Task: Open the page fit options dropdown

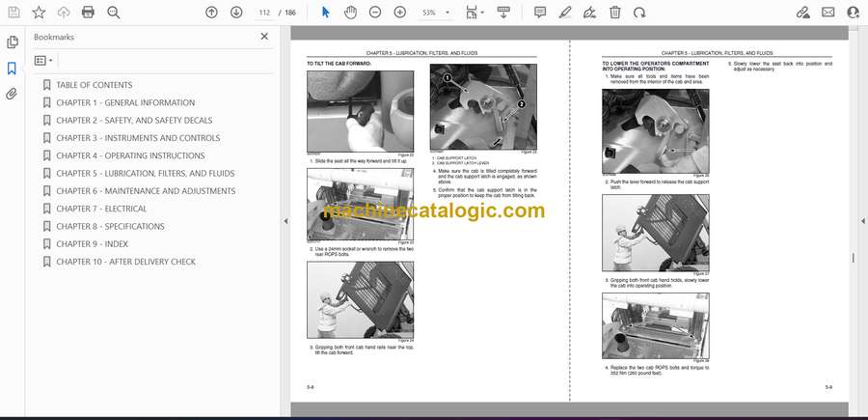Action: point(475,13)
